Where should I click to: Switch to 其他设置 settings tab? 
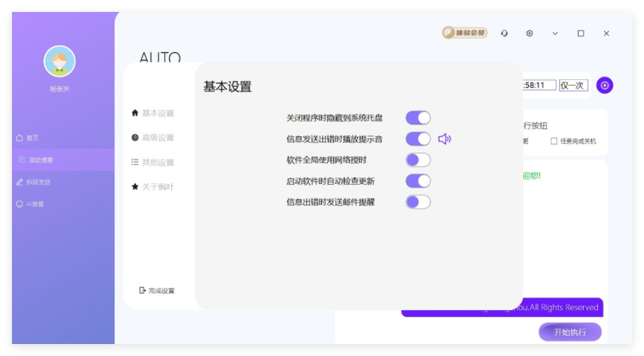(153, 163)
